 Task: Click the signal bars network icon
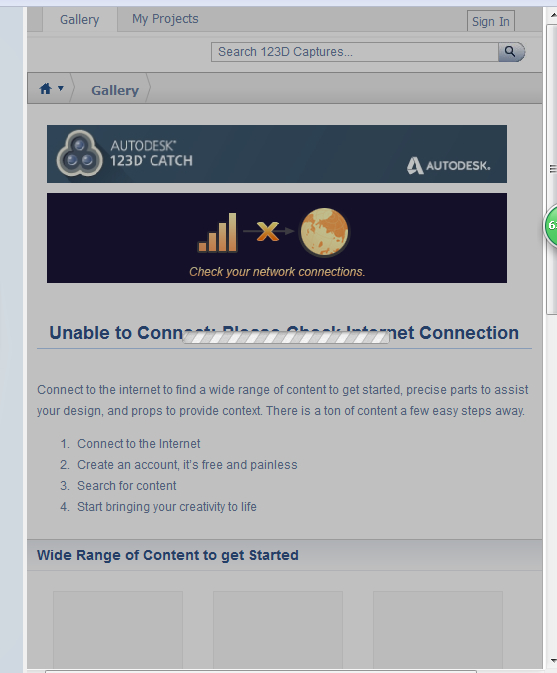217,233
